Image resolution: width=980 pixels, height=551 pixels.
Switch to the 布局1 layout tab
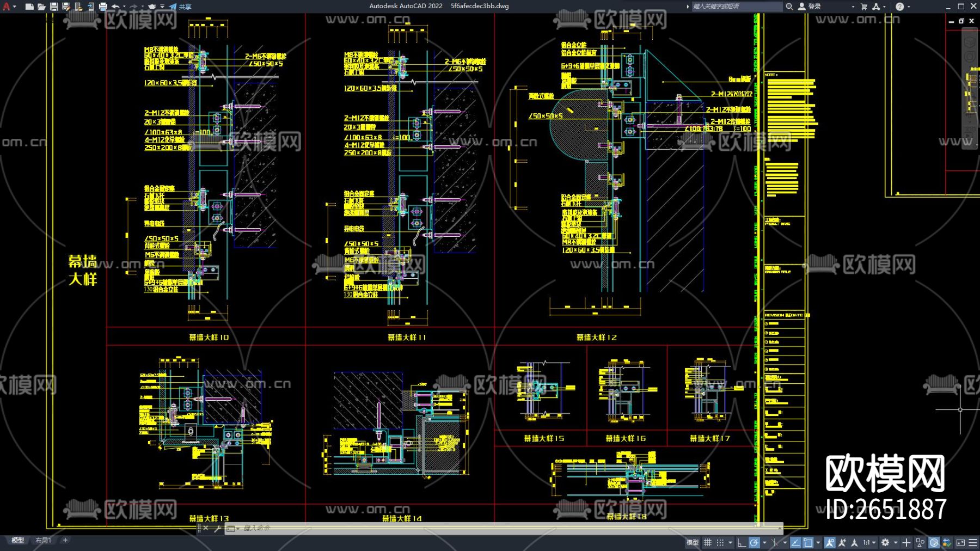[43, 540]
